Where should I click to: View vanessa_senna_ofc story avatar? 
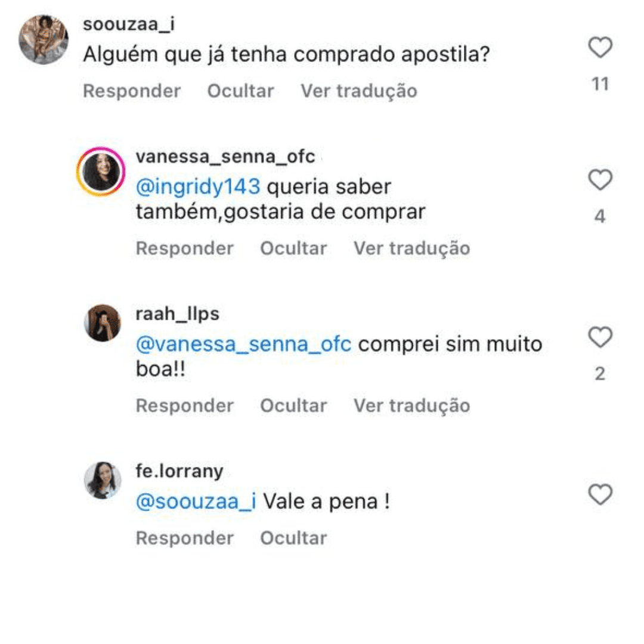[x=101, y=173]
